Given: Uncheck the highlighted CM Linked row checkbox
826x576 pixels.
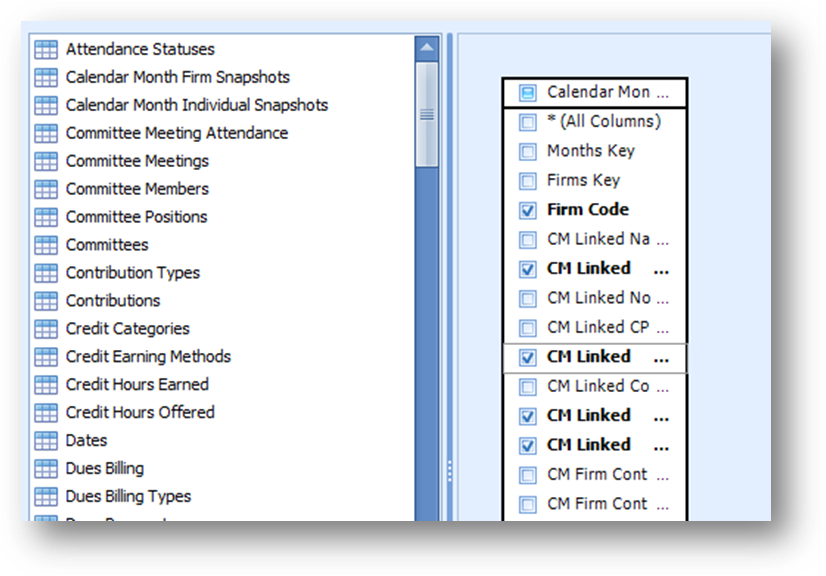Looking at the screenshot, I should tap(527, 358).
